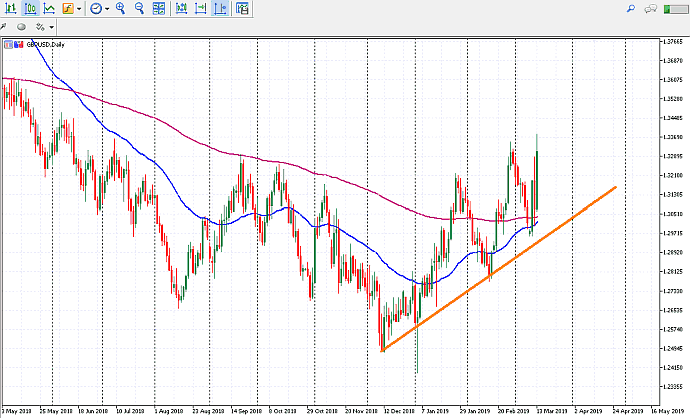This screenshot has width=690, height=418.
Task: Open the chat bubbles icon
Action: 652,9
